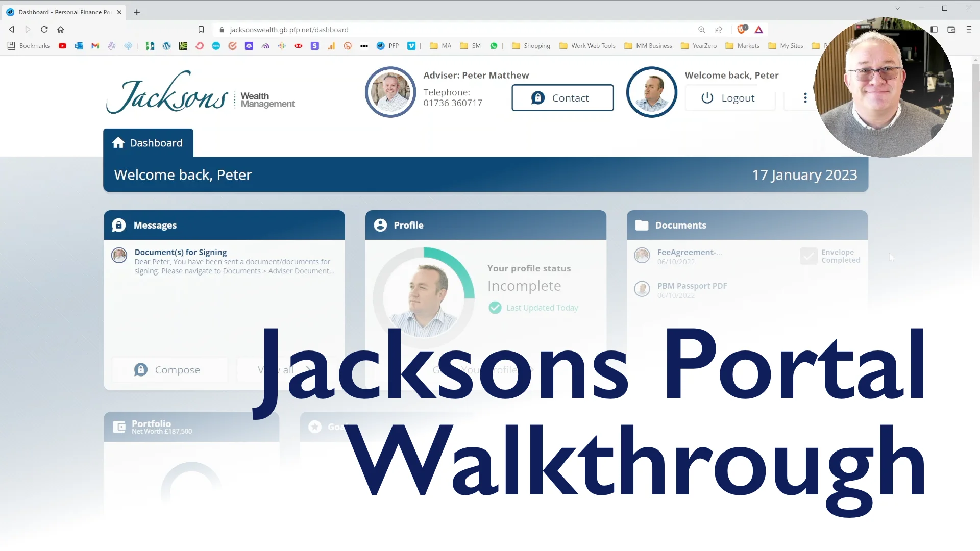The width and height of the screenshot is (980, 551).
Task: Open the Document(s) for Signing message
Action: 225,261
